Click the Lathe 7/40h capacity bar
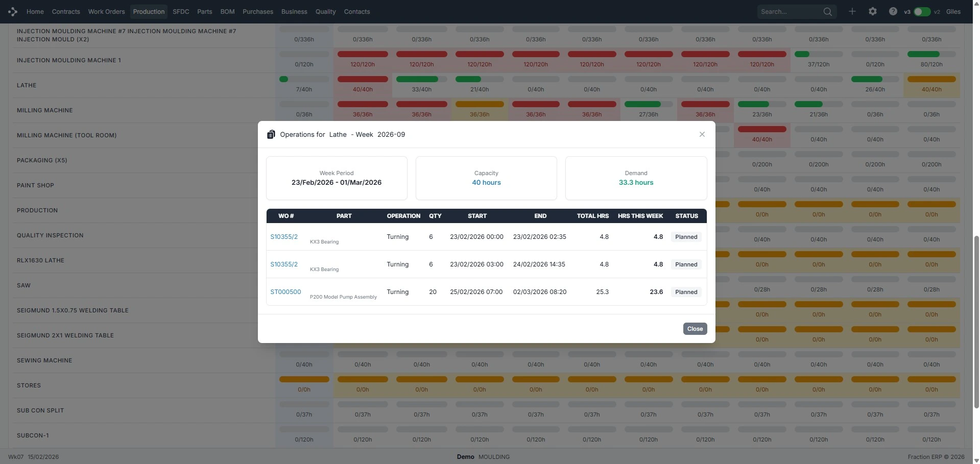This screenshot has width=980, height=464. (x=304, y=80)
